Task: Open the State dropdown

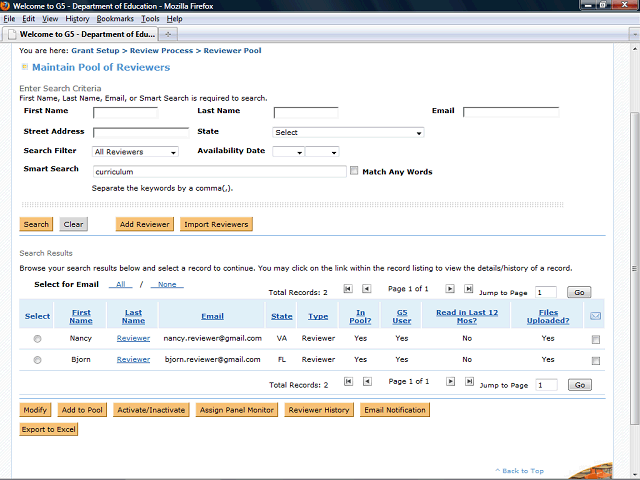Action: [x=348, y=132]
